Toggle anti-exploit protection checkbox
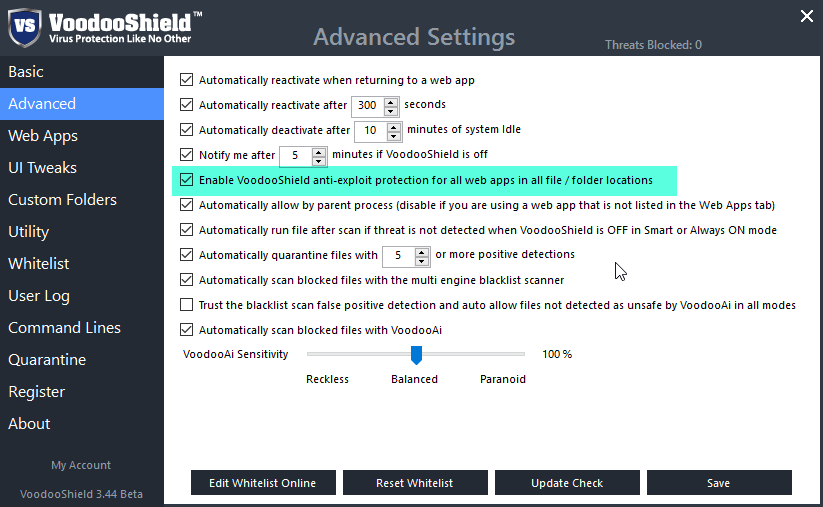 (x=186, y=180)
